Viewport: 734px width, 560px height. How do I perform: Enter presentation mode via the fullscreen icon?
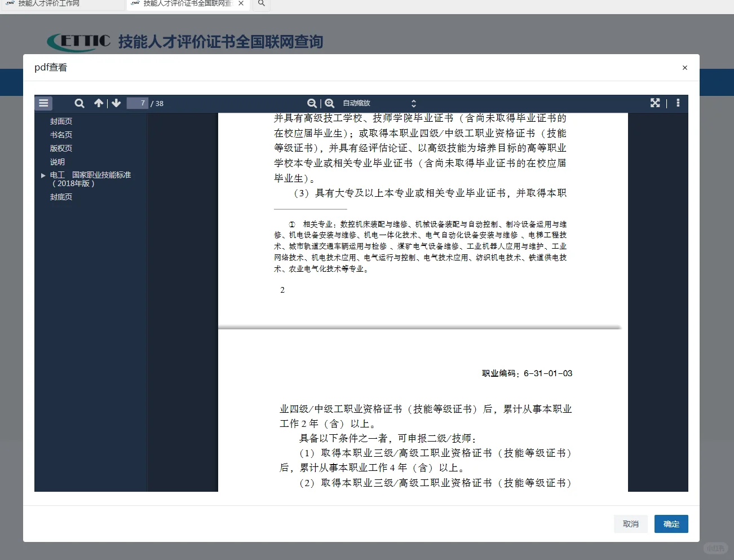(x=655, y=103)
